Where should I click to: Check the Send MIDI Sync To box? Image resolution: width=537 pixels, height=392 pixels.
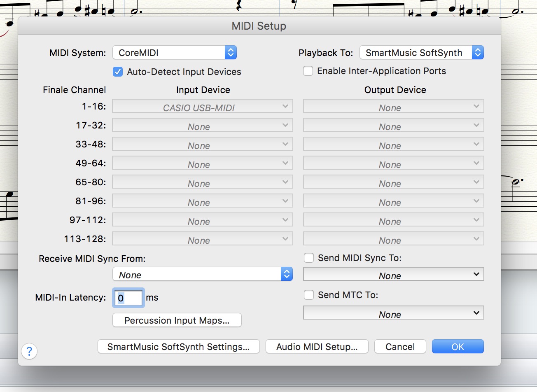[x=308, y=258]
